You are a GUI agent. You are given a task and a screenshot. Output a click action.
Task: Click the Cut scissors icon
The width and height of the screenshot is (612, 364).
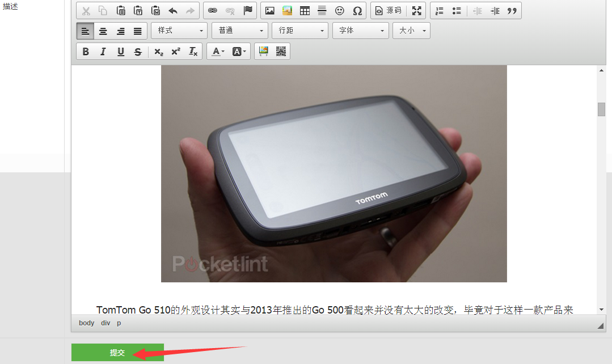click(x=86, y=11)
